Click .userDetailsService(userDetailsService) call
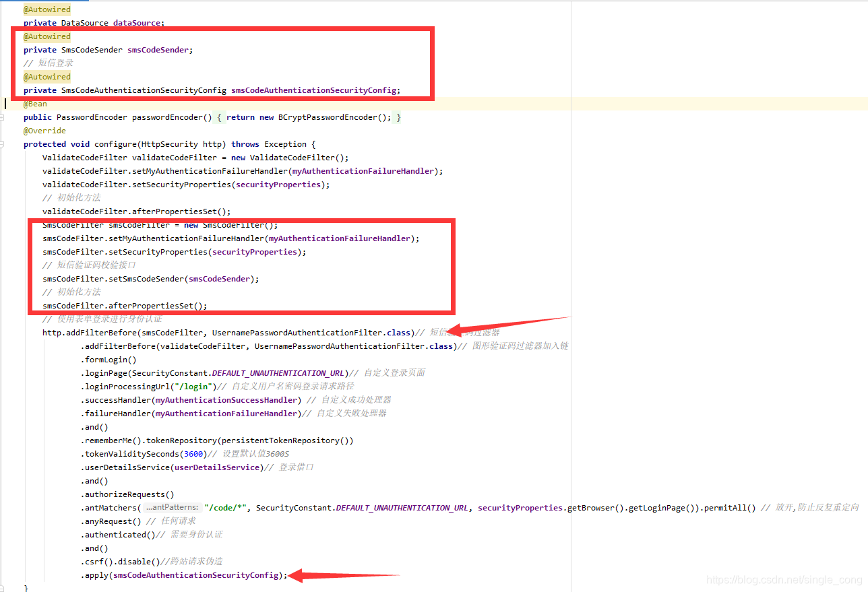 172,467
